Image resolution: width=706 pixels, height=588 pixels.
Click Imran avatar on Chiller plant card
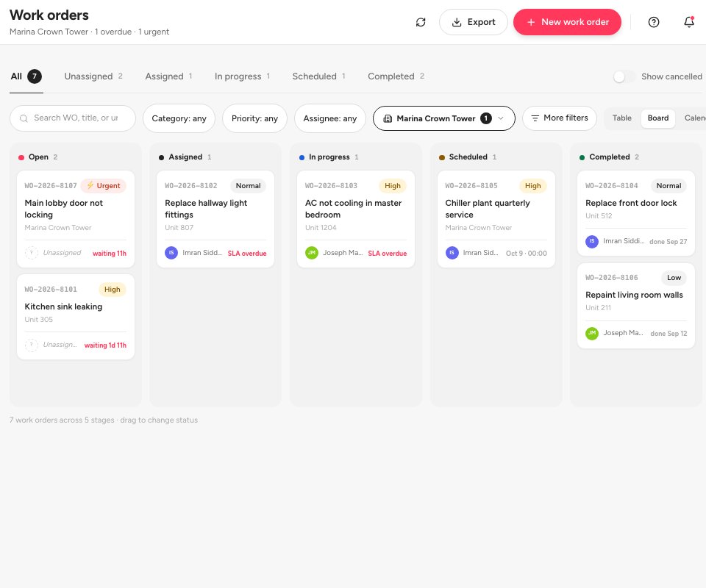click(x=452, y=253)
